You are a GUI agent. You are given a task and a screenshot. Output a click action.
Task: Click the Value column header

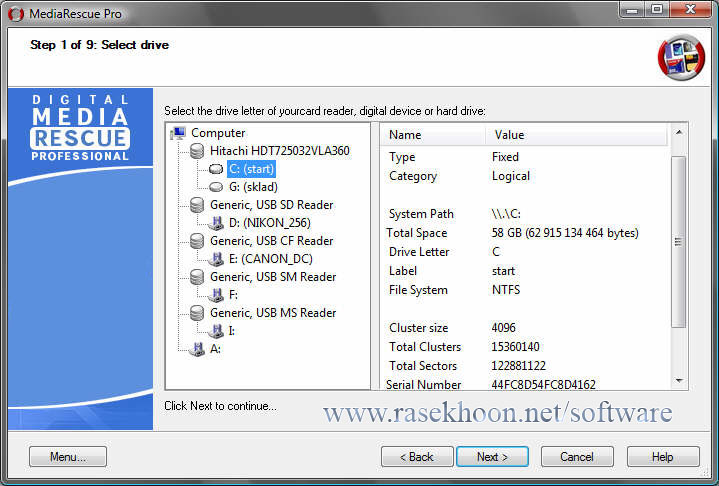(x=576, y=135)
